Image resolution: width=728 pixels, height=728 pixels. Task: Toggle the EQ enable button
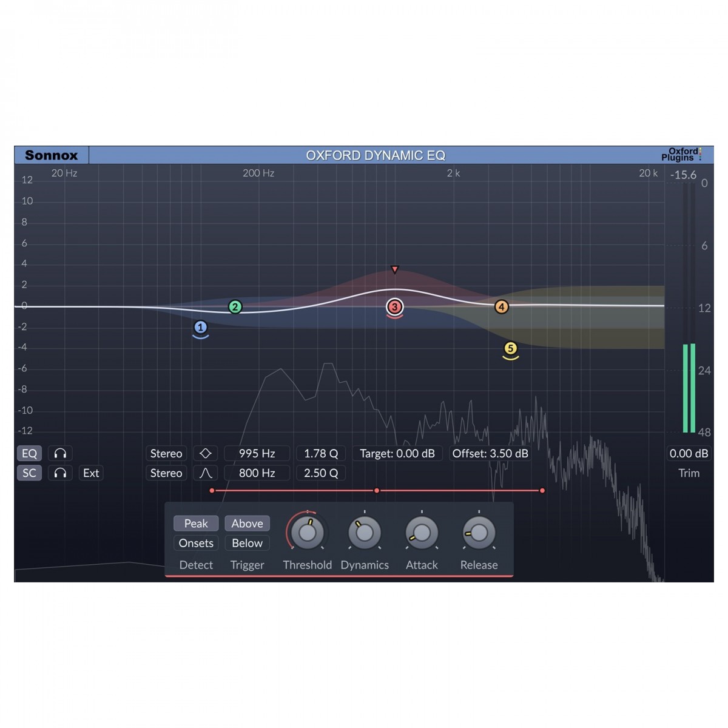pyautogui.click(x=29, y=453)
